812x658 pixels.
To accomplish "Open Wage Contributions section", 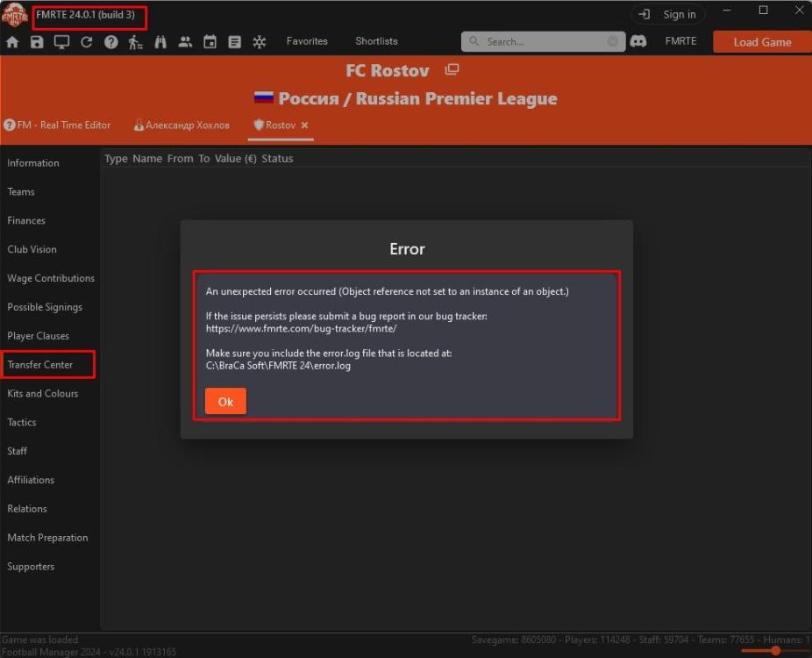I will tap(51, 278).
